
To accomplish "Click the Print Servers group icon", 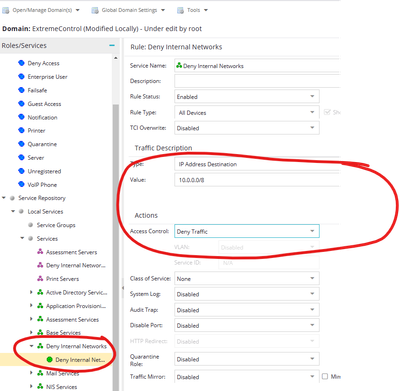I will click(x=40, y=279).
